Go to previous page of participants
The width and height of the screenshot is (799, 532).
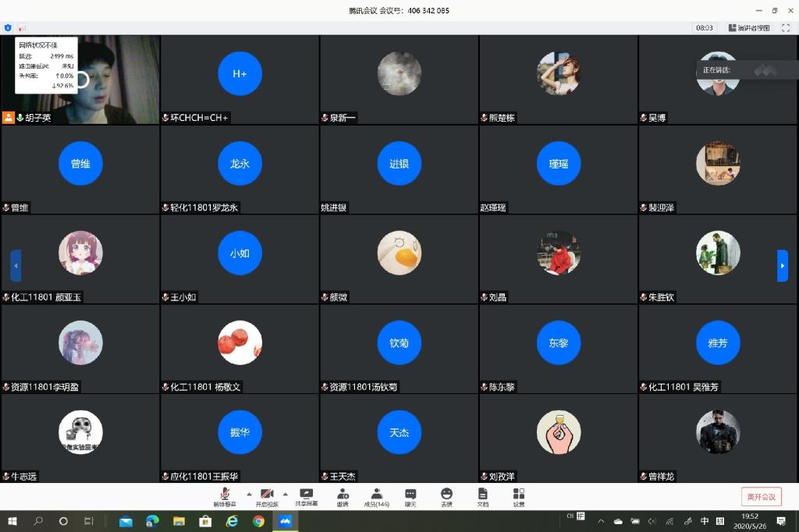coord(16,265)
